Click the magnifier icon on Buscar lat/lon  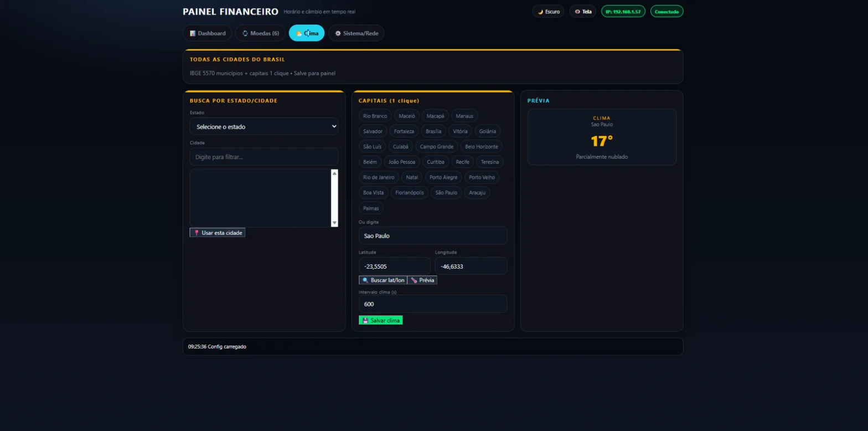365,280
